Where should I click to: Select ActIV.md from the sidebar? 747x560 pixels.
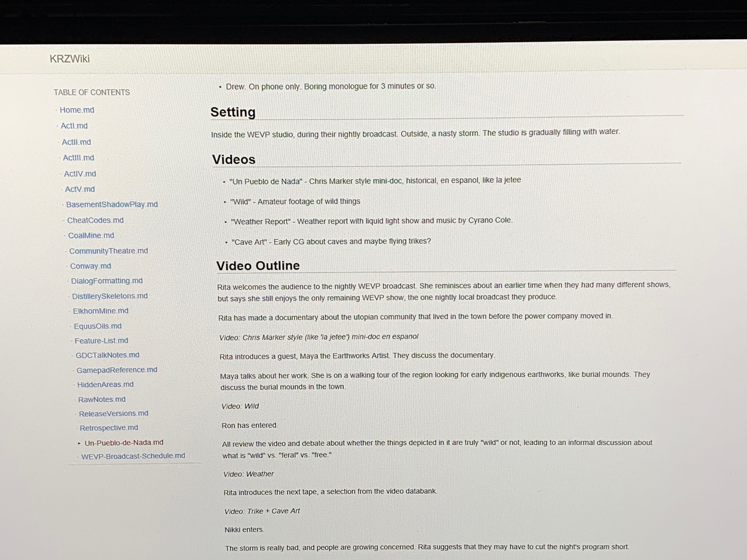80,174
